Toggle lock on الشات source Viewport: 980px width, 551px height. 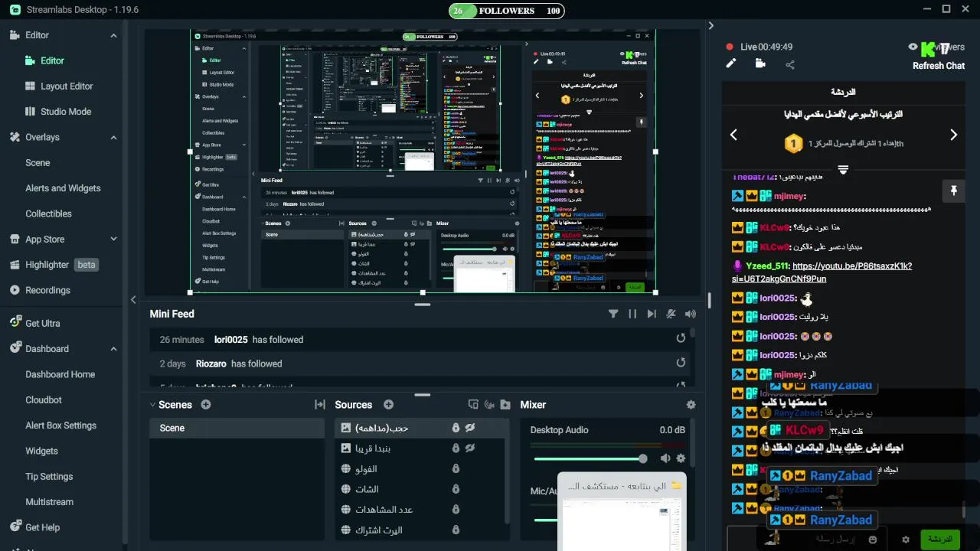tap(456, 489)
